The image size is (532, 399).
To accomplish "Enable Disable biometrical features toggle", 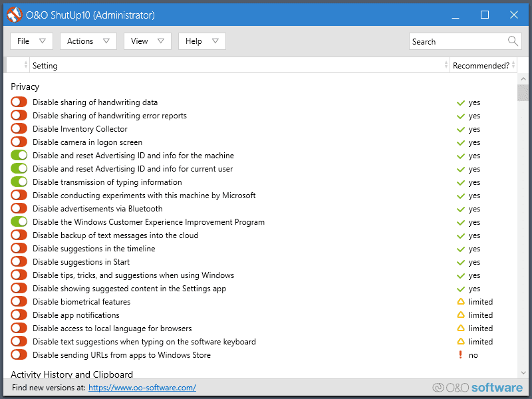I will click(19, 301).
